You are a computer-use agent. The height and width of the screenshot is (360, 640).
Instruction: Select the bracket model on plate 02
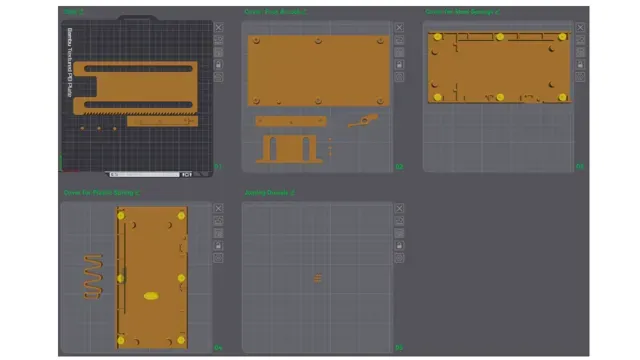[289, 149]
